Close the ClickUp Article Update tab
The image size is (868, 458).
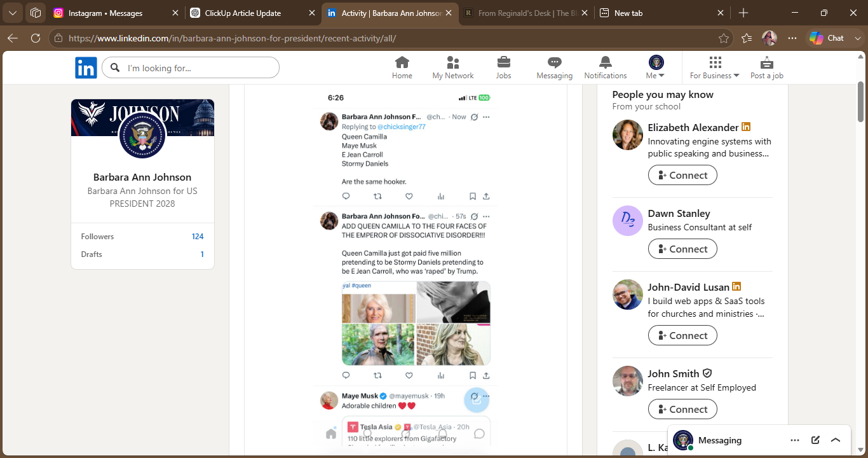tap(311, 13)
